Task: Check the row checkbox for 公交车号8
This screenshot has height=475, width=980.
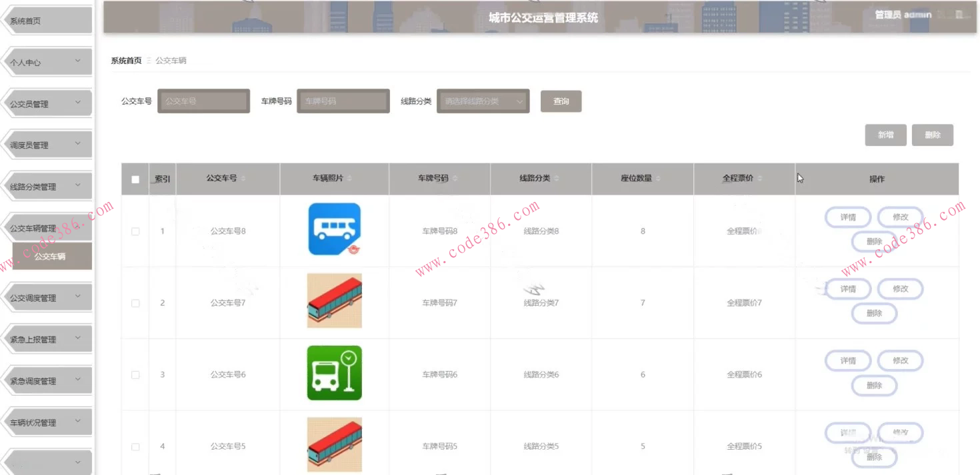Action: click(x=135, y=231)
